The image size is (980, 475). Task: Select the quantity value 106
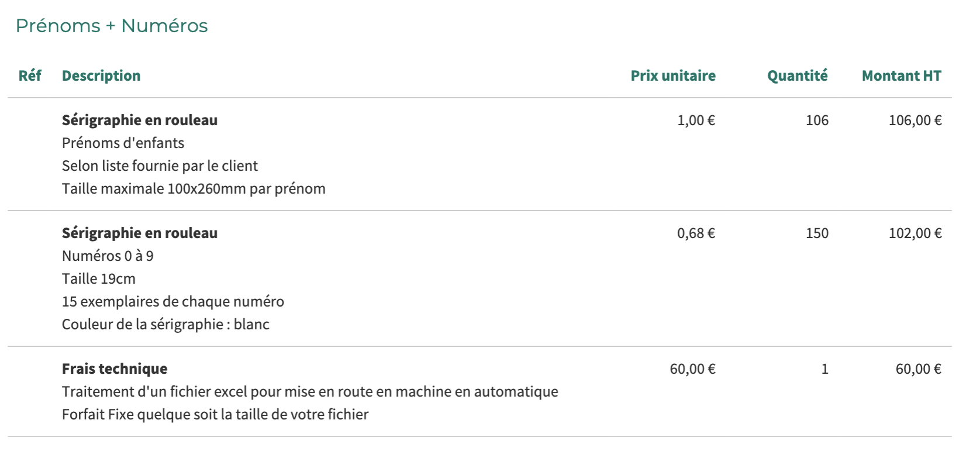click(x=817, y=120)
